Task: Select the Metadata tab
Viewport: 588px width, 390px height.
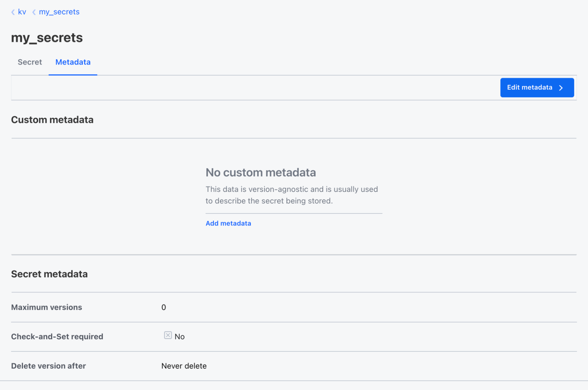Action: [x=73, y=62]
